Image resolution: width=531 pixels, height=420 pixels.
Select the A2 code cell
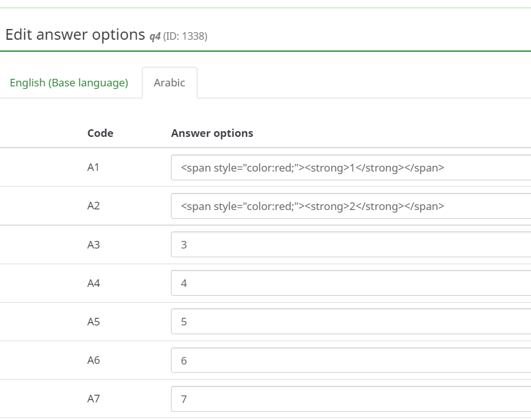[93, 206]
